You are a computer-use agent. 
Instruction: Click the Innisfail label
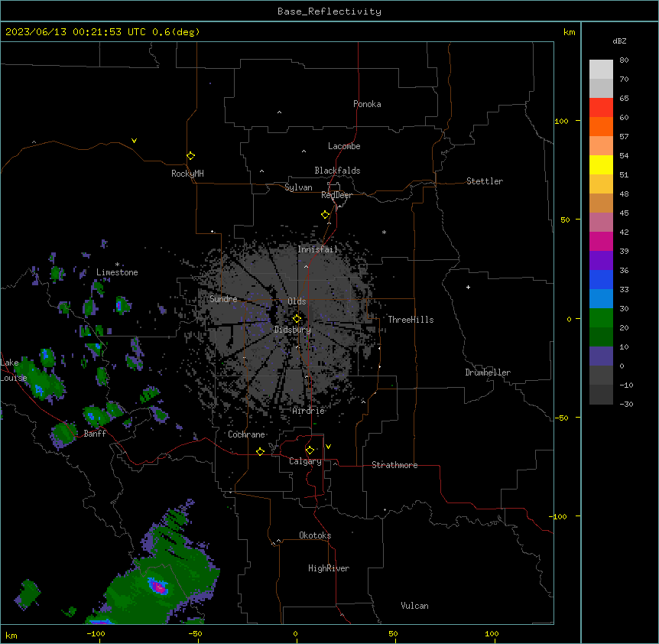(317, 249)
